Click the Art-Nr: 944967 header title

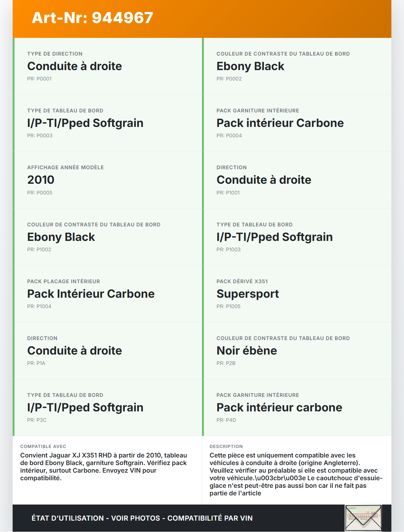pyautogui.click(x=92, y=18)
